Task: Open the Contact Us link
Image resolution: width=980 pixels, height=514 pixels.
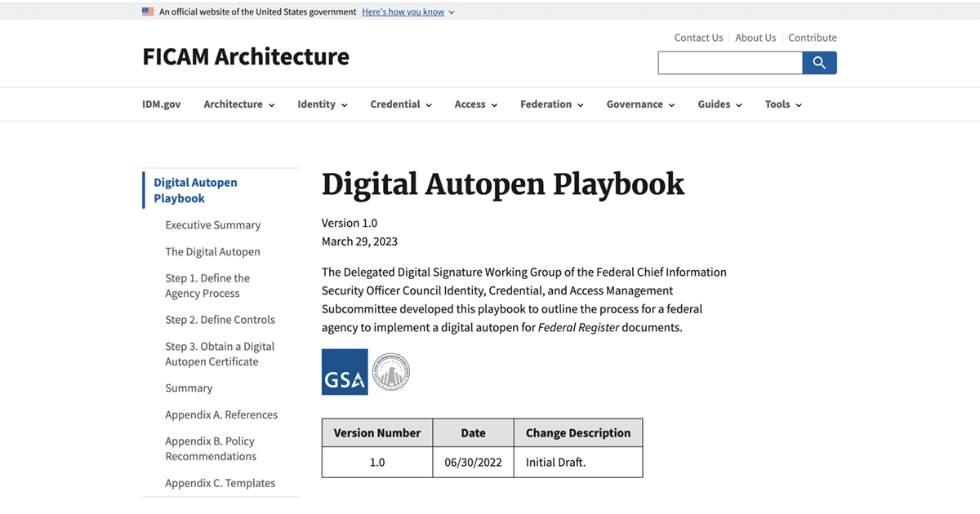Action: [698, 37]
